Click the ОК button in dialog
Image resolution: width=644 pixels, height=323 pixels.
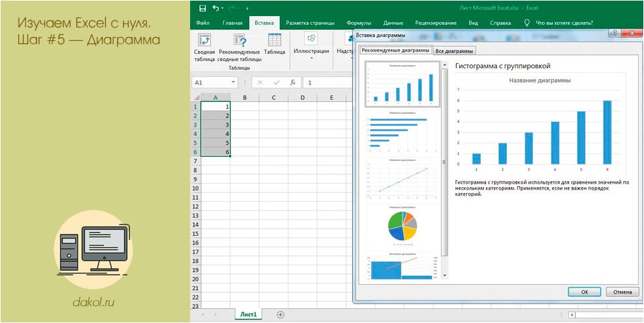tap(584, 292)
